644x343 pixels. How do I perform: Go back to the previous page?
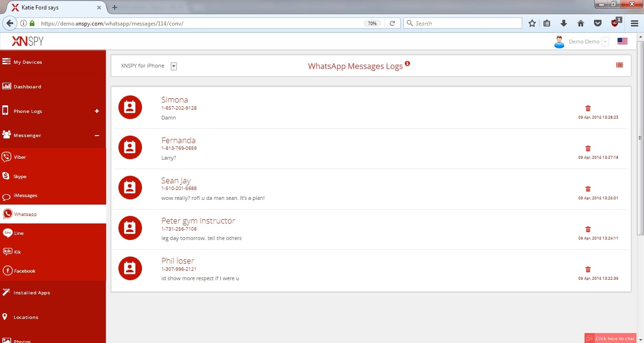[x=9, y=23]
